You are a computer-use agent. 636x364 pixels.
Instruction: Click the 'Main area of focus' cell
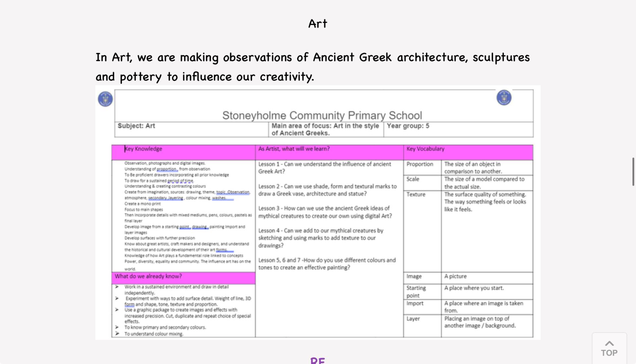pos(326,129)
